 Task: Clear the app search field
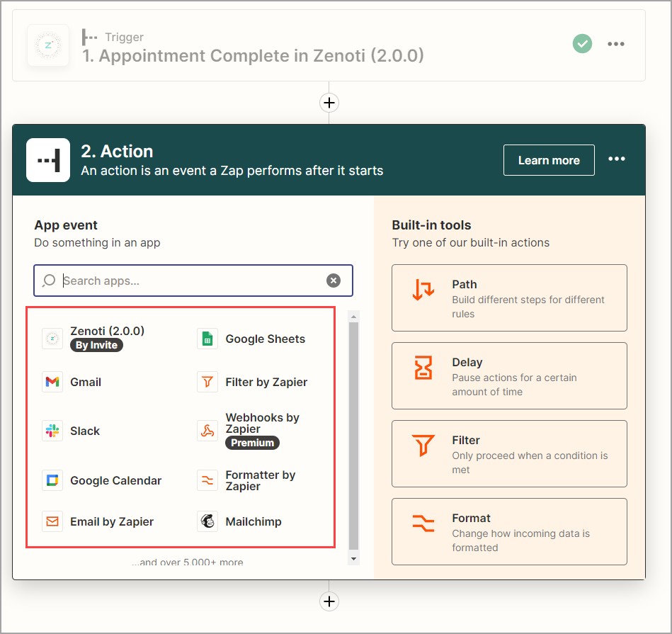coord(334,281)
